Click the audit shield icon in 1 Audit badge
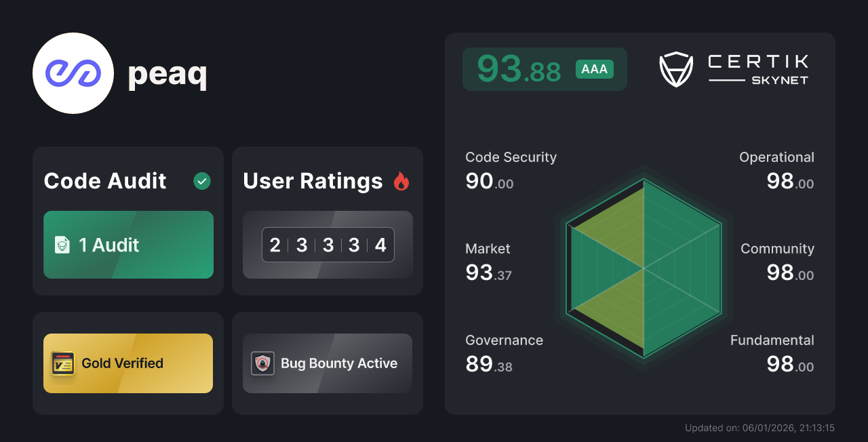This screenshot has width=868, height=442. point(63,245)
